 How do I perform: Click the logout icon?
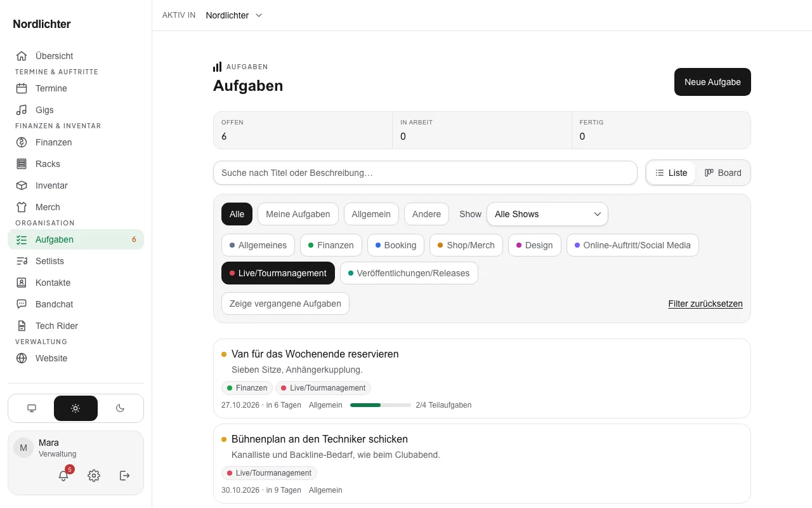tap(124, 476)
